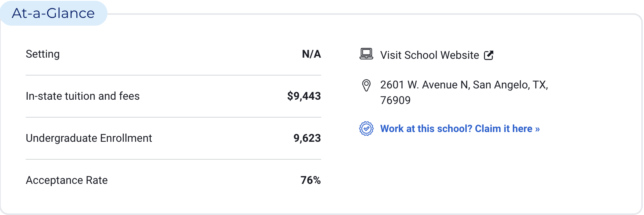
Task: Click the external link arrow icon
Action: click(x=489, y=55)
